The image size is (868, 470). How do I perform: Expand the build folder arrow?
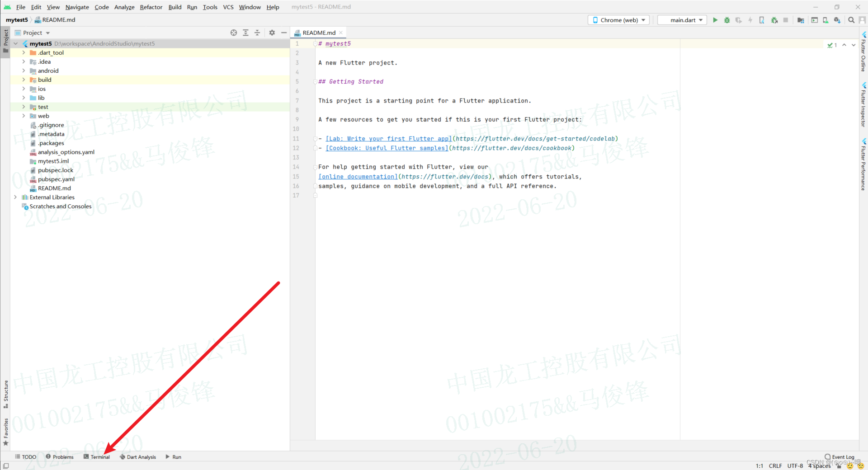pyautogui.click(x=24, y=80)
